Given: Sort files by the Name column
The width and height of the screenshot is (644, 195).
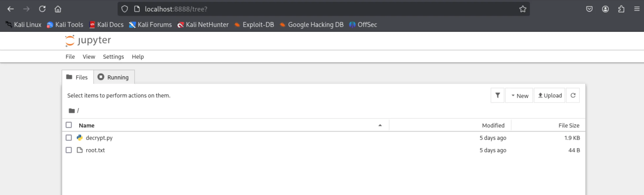Looking at the screenshot, I should click(x=87, y=126).
